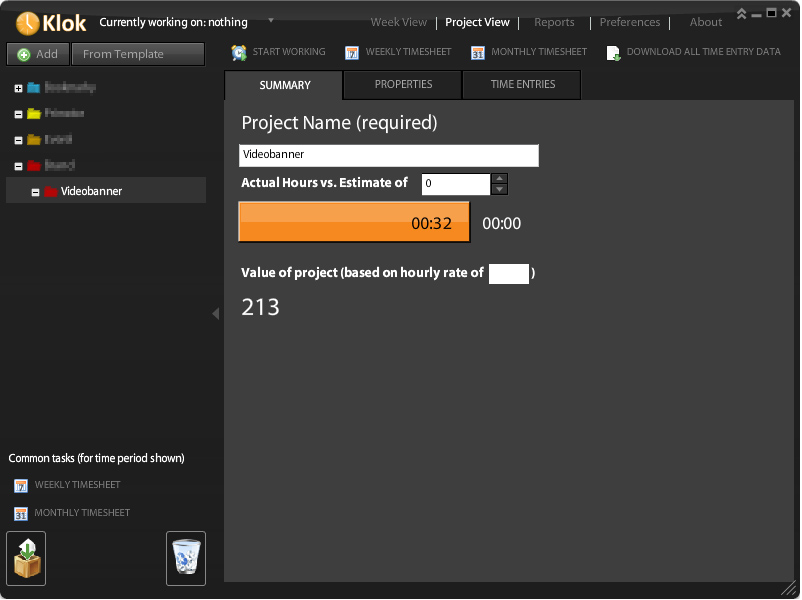Switch to Week View
Screen dimensions: 802x600
(x=398, y=23)
